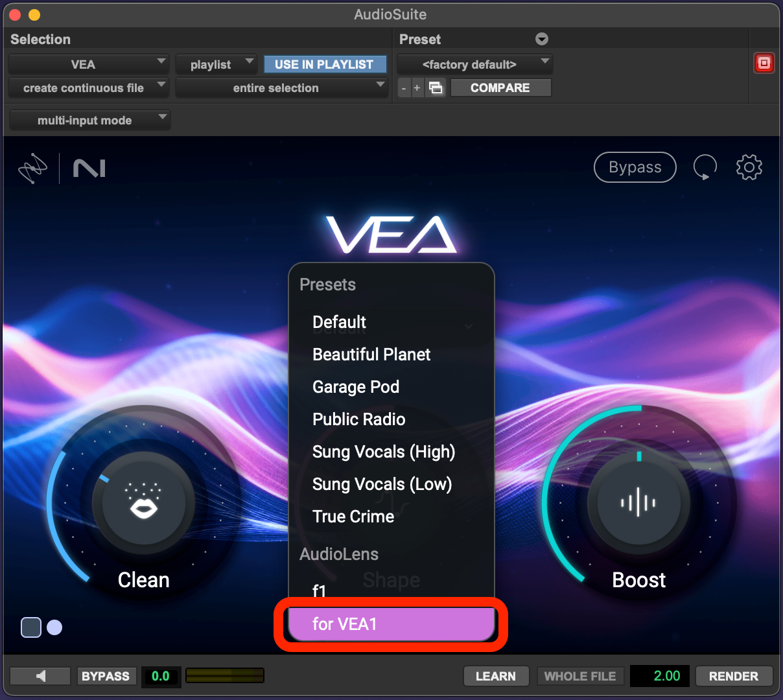Toggle the plugin Bypass pill button
This screenshot has width=783, height=700.
coord(635,167)
